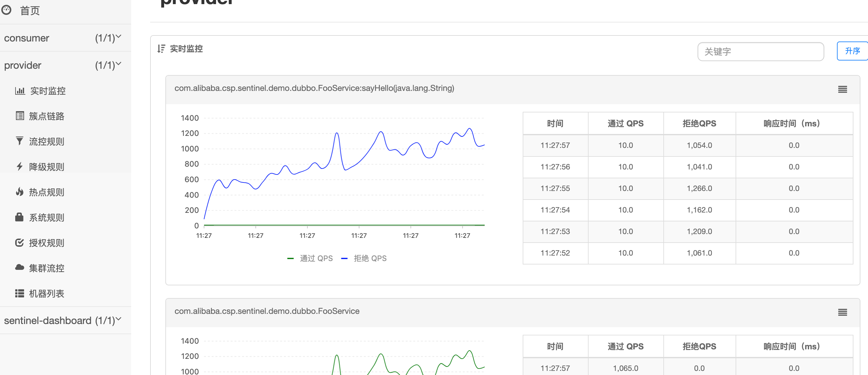Click the 1,061.0 rejected QPS value
Viewport: 868px width, 375px height.
(699, 253)
